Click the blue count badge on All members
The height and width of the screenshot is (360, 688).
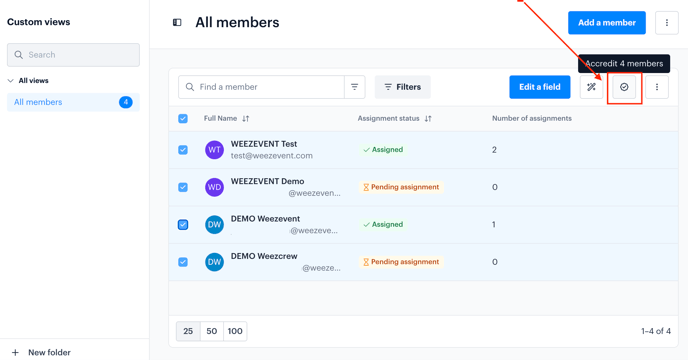126,102
